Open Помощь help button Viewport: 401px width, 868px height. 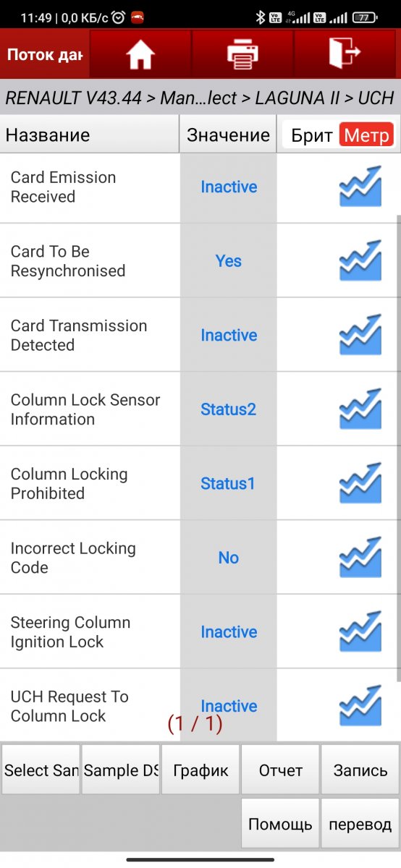point(280,824)
